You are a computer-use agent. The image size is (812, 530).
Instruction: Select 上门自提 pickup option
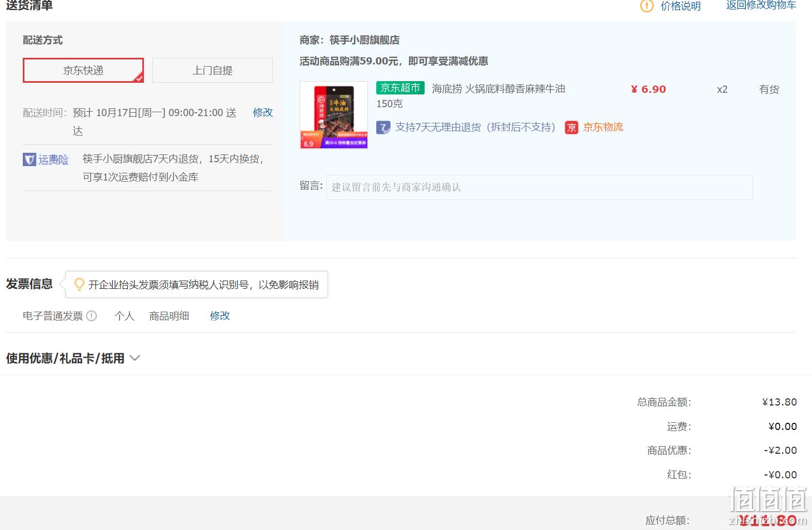212,71
